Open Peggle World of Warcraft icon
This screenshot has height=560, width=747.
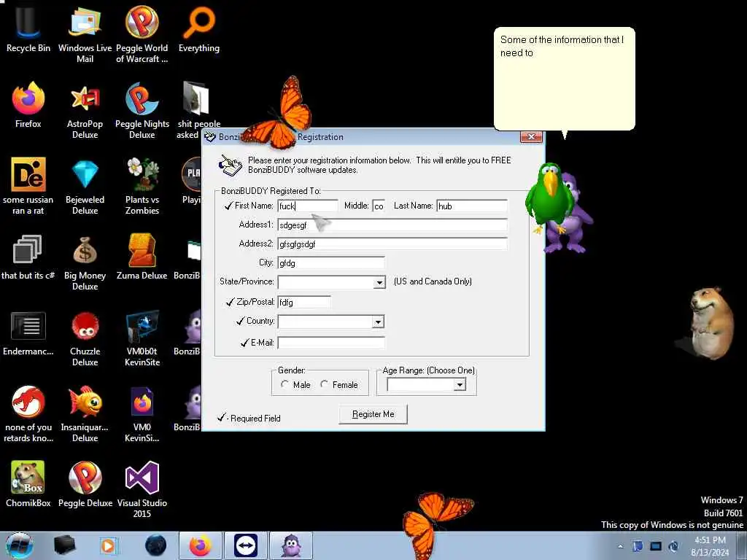click(x=142, y=34)
